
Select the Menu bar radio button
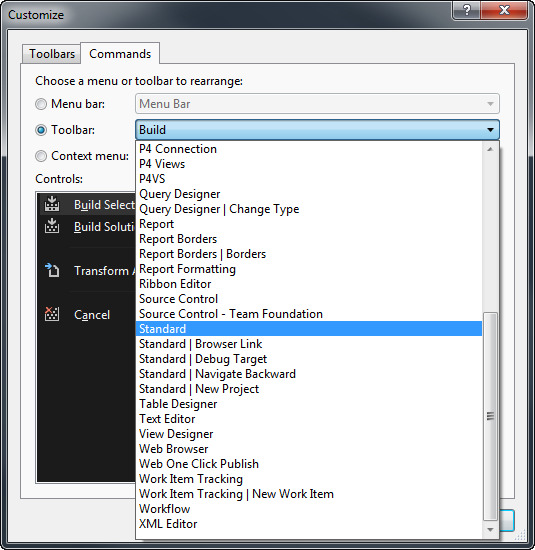tap(41, 104)
